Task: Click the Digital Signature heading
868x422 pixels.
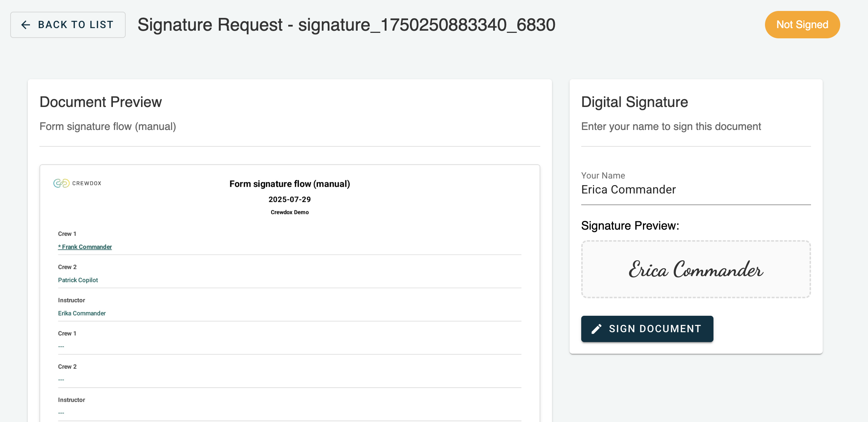Action: (634, 102)
